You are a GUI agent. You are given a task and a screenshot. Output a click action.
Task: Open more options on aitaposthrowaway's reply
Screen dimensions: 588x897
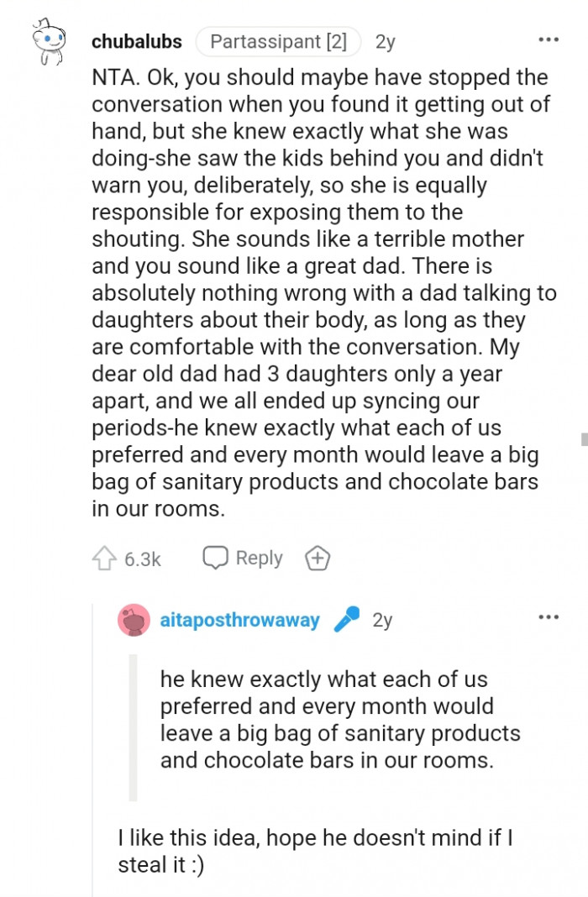[x=548, y=617]
